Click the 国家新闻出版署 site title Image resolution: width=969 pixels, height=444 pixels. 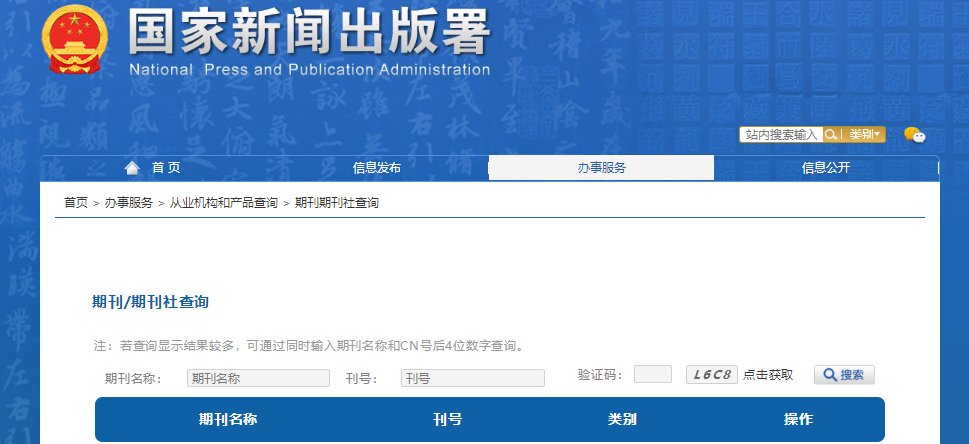[x=309, y=32]
